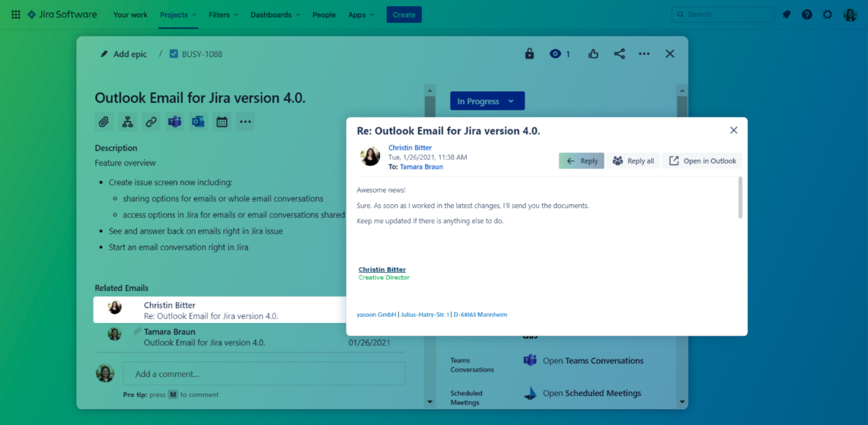Open Your work in navigation
868x425 pixels.
click(x=131, y=15)
